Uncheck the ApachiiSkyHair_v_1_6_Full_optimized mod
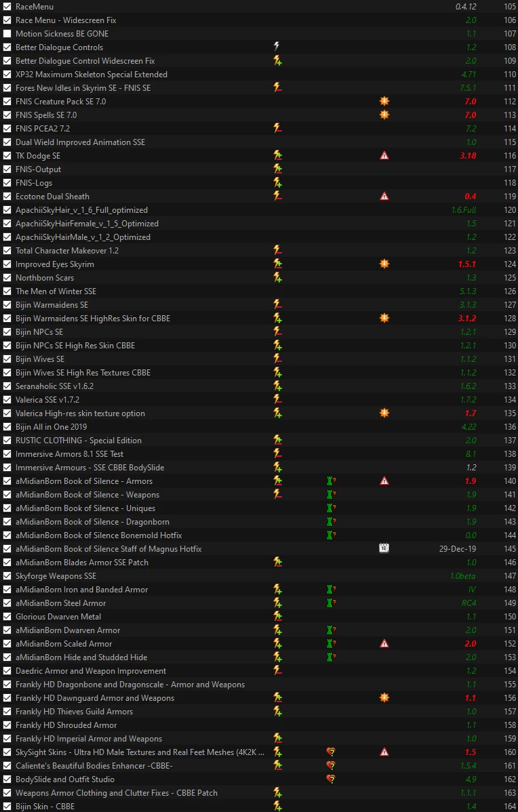 (7, 209)
